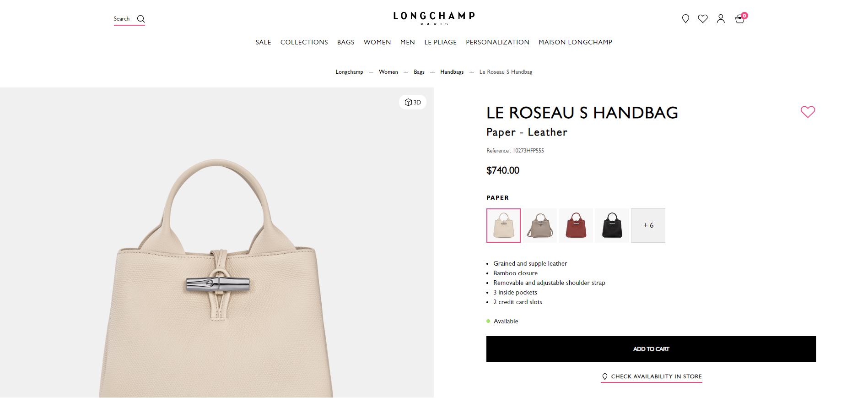868x398 pixels.
Task: Choose the black bag color option
Action: click(612, 225)
